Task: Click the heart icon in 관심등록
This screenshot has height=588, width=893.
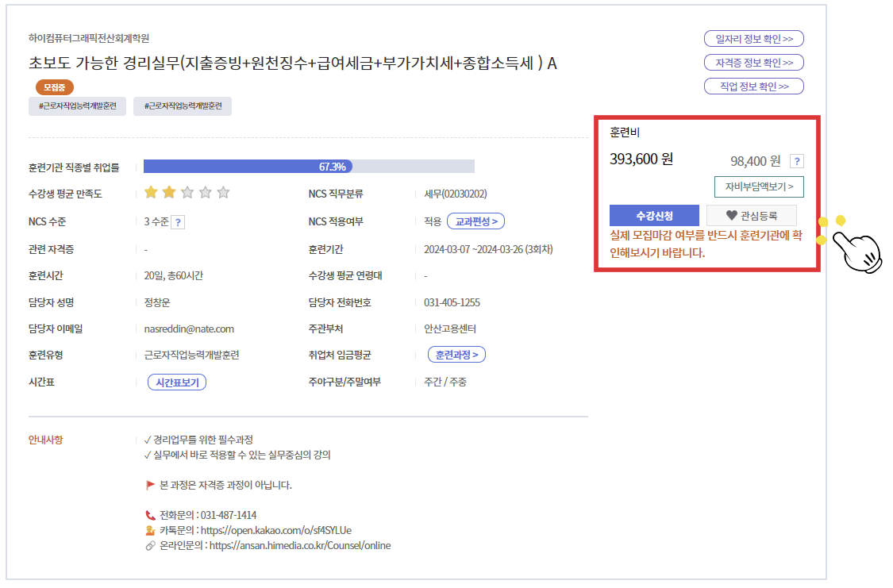Action: point(732,215)
